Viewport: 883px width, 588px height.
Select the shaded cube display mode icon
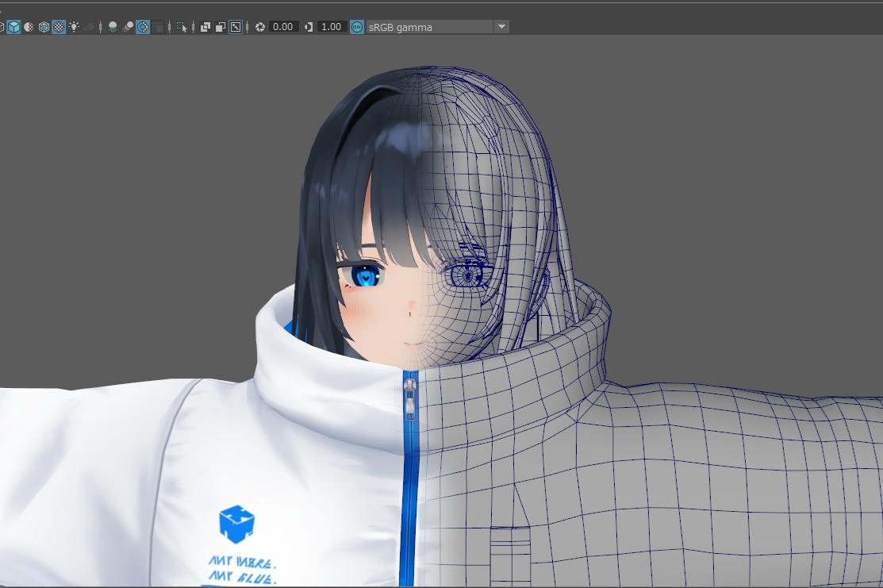click(13, 26)
